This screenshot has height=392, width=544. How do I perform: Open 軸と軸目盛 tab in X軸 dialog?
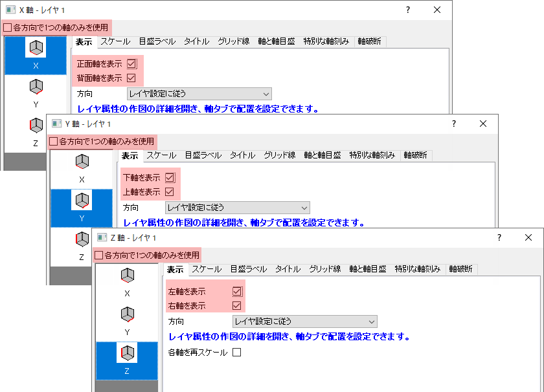tap(277, 41)
